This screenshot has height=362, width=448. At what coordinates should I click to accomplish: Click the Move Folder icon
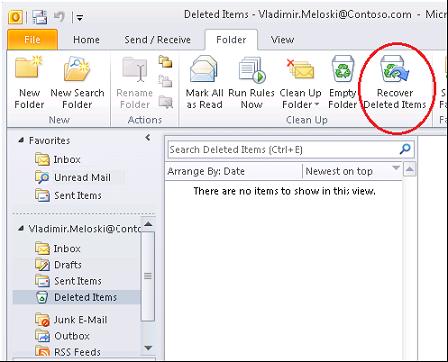pos(165,81)
